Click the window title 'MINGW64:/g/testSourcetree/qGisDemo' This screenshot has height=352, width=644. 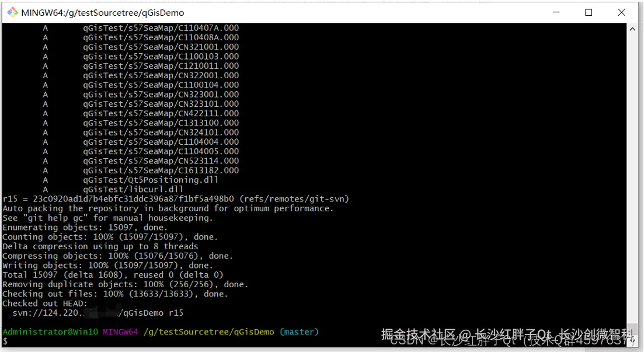tap(103, 13)
